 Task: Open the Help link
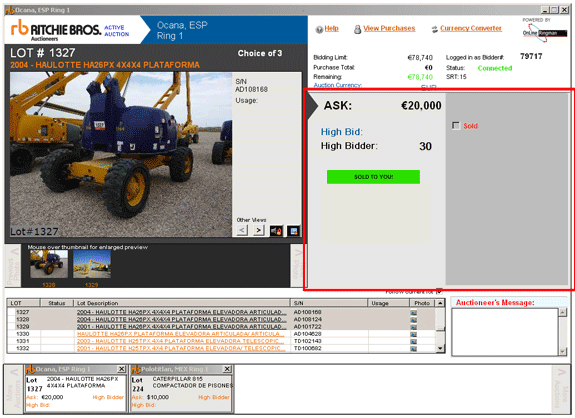pos(332,29)
